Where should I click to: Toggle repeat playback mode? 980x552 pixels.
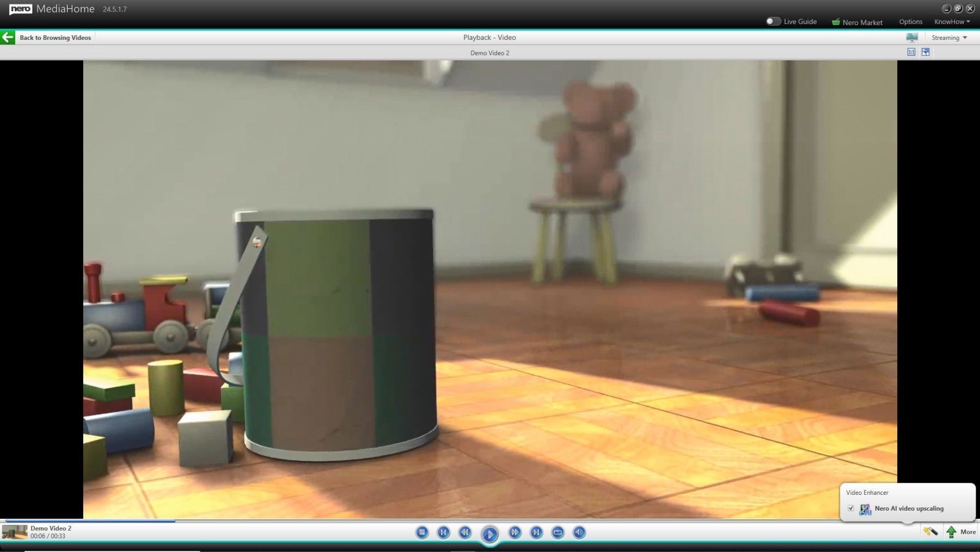tap(558, 532)
